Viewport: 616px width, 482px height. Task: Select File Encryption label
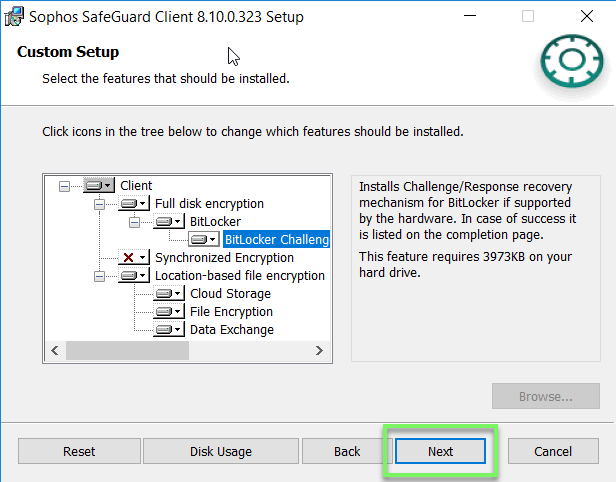231,312
